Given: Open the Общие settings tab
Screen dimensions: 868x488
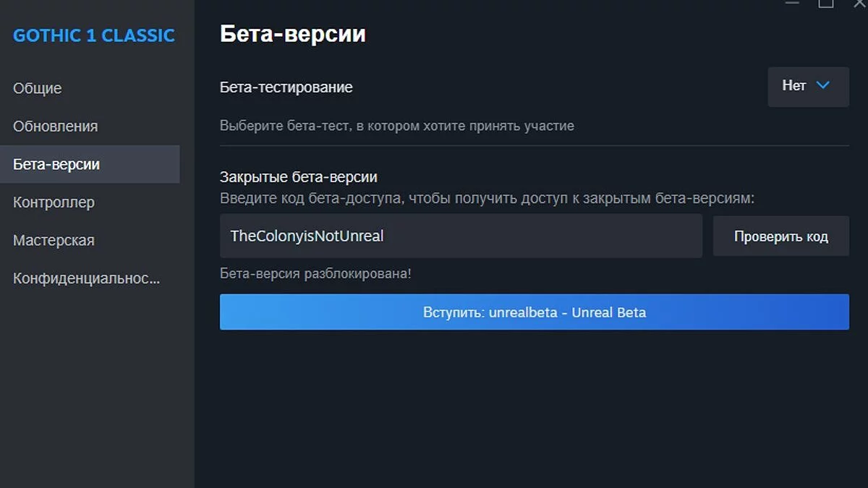Looking at the screenshot, I should [x=38, y=88].
